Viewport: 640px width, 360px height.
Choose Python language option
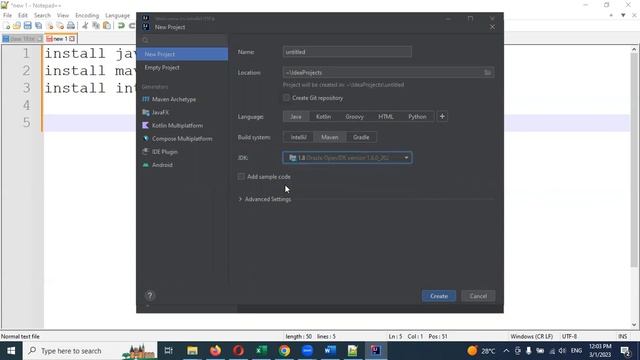pyautogui.click(x=417, y=117)
